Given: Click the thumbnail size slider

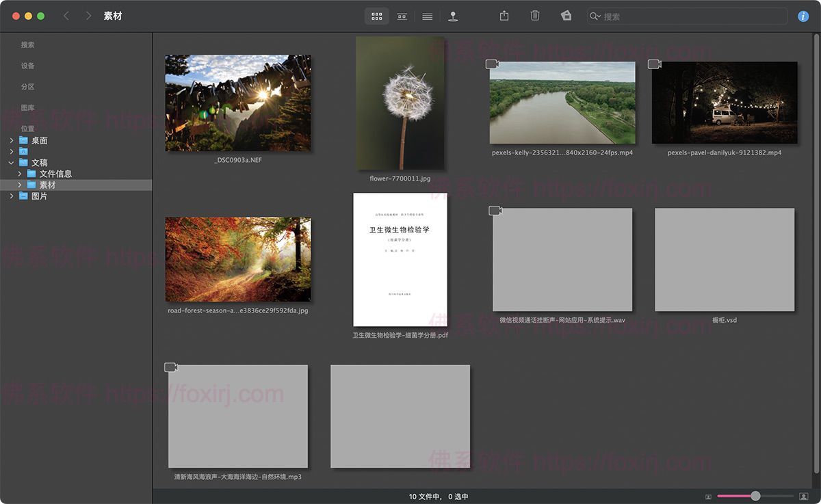Looking at the screenshot, I should tap(755, 496).
